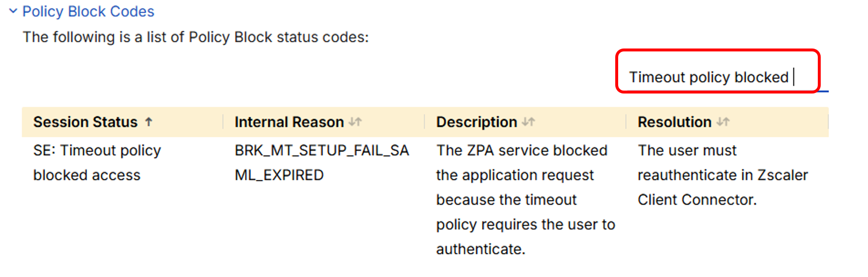This screenshot has width=868, height=277.
Task: Click the 'following is a list' intro sentence
Action: tap(196, 37)
